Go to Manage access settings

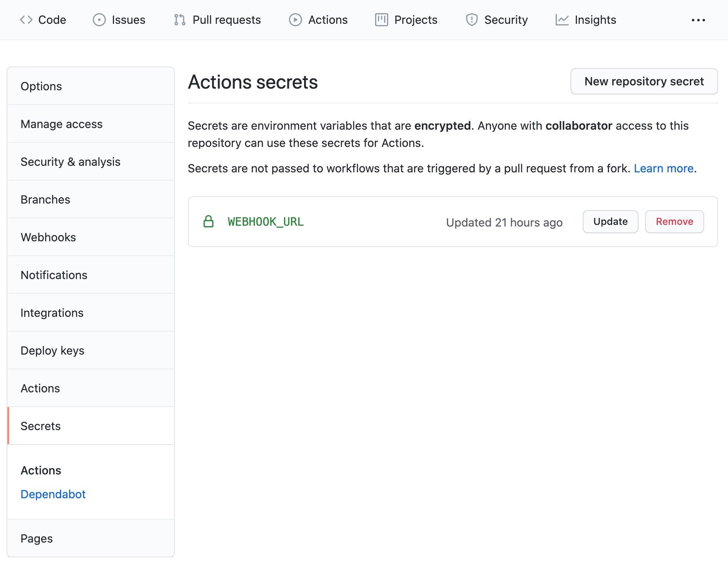click(x=62, y=124)
